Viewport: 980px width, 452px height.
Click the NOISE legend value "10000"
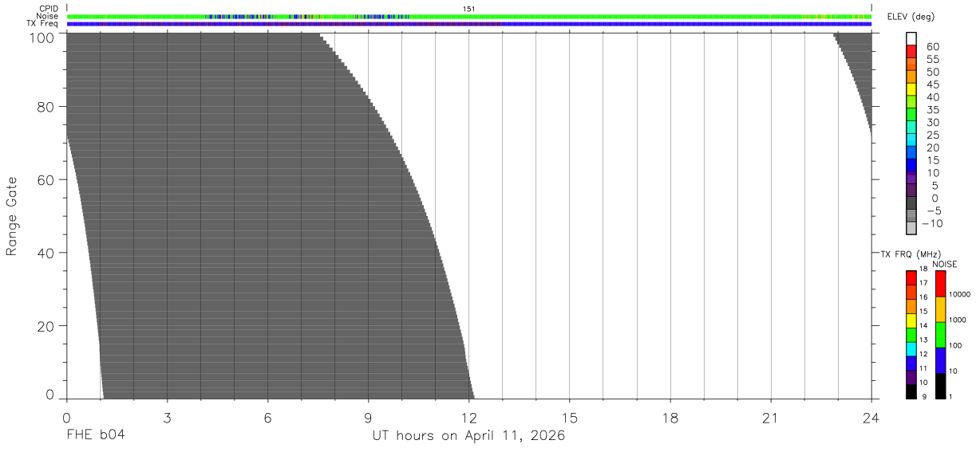click(x=958, y=294)
